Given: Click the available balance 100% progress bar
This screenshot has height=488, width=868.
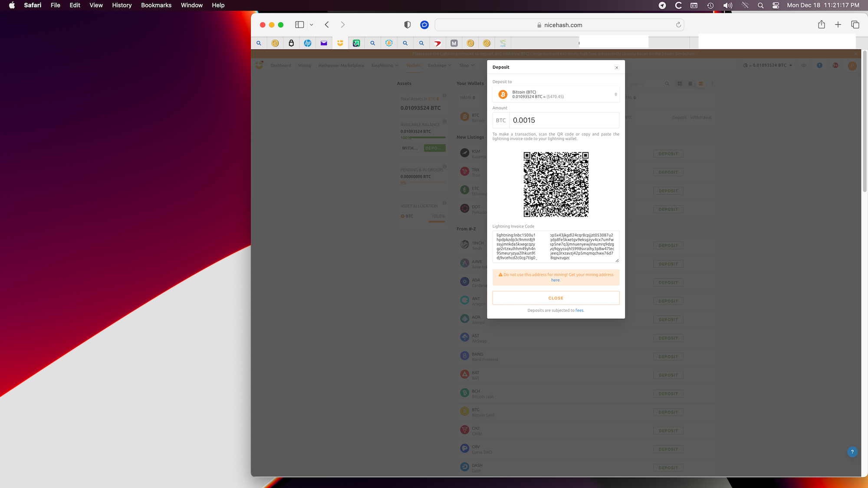Looking at the screenshot, I should (427, 138).
